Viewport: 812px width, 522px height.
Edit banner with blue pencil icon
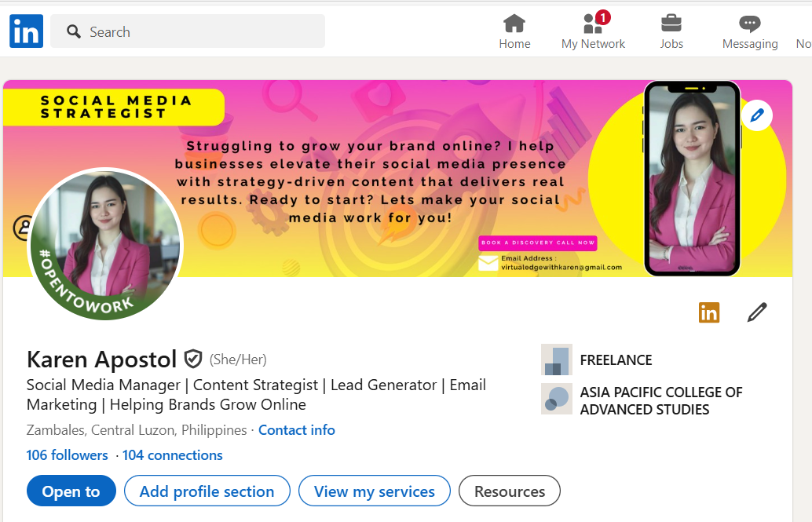pyautogui.click(x=756, y=115)
